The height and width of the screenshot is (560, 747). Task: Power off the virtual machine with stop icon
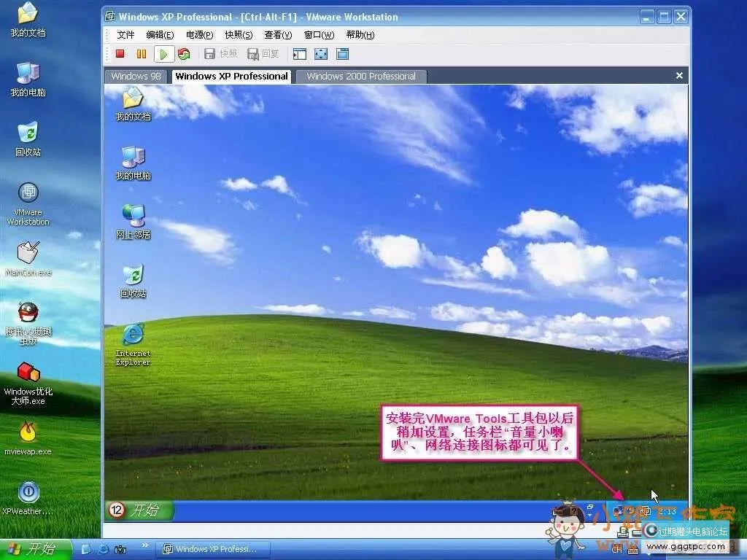tap(119, 53)
